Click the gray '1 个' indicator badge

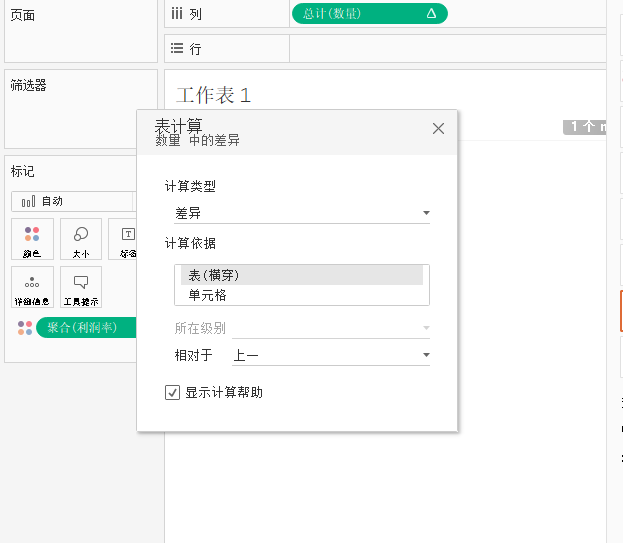coord(584,127)
